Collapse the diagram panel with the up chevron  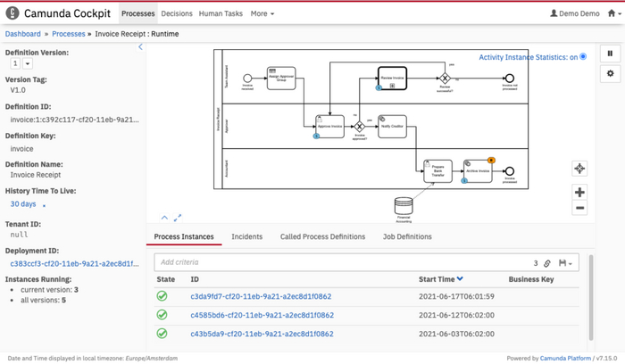click(x=164, y=218)
